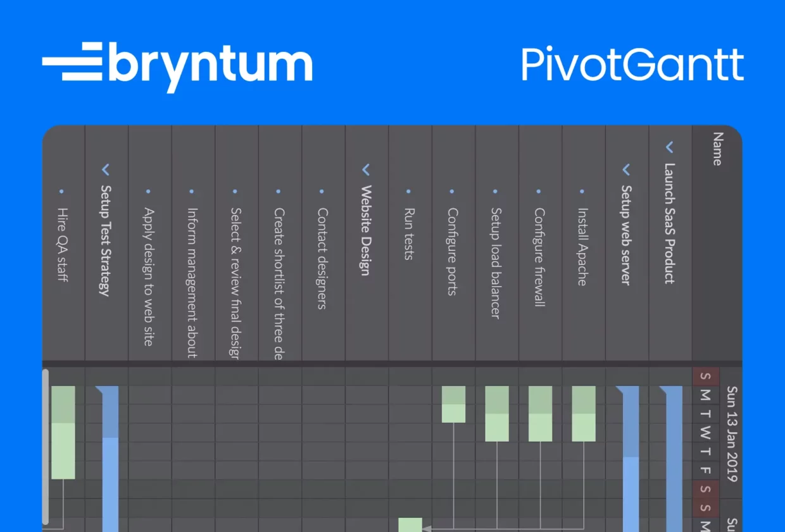
Task: Click the PivotGantt title text
Action: pos(633,65)
